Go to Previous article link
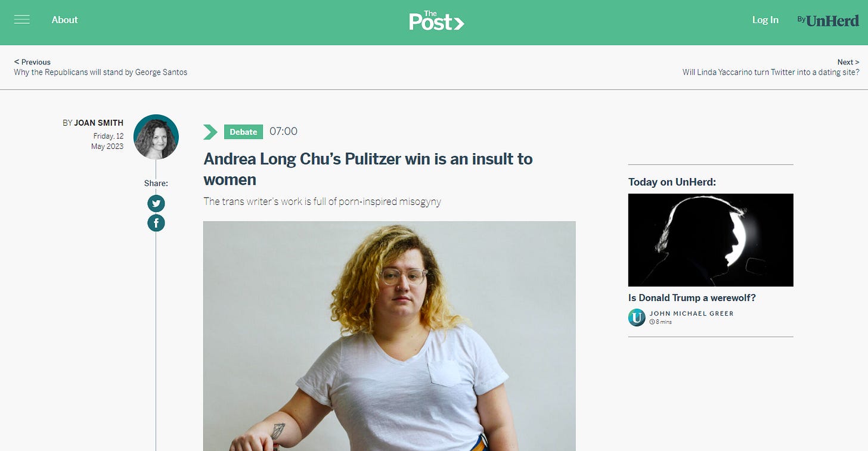The width and height of the screenshot is (868, 451). click(x=32, y=62)
